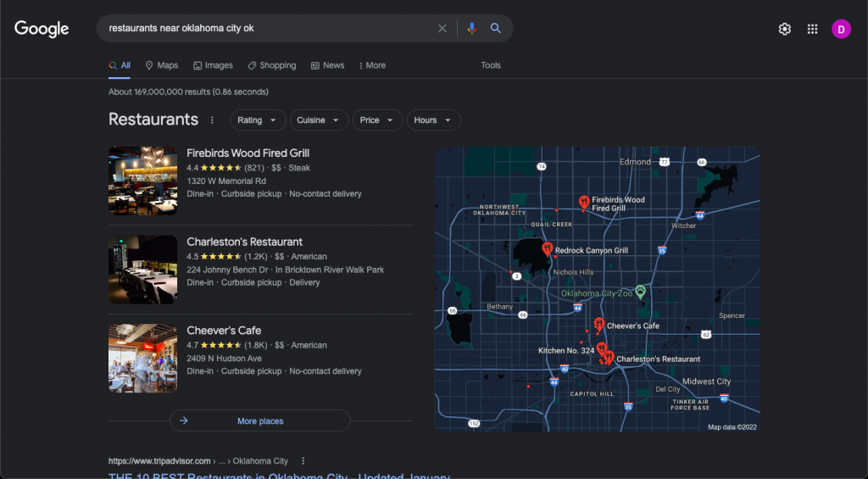Open the account profile avatar

pos(841,29)
